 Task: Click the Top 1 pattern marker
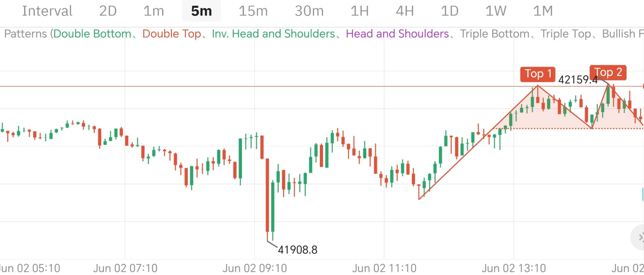coord(538,74)
